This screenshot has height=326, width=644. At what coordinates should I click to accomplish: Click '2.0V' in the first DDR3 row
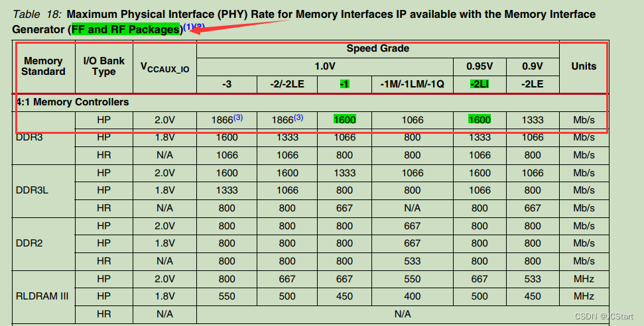pyautogui.click(x=165, y=119)
